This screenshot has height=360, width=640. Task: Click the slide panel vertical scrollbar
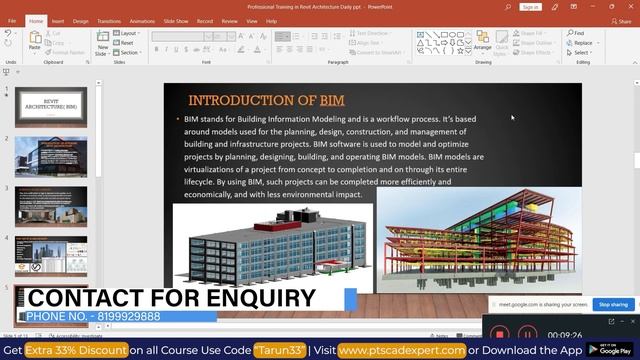(98, 131)
